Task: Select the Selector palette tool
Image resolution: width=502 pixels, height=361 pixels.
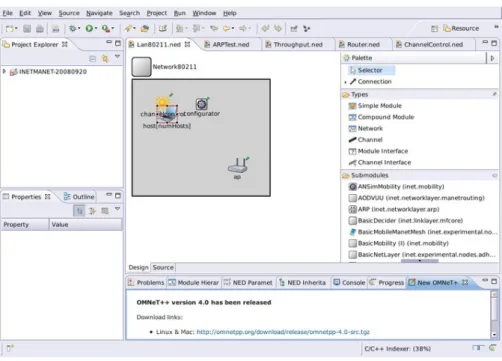Action: coord(371,70)
